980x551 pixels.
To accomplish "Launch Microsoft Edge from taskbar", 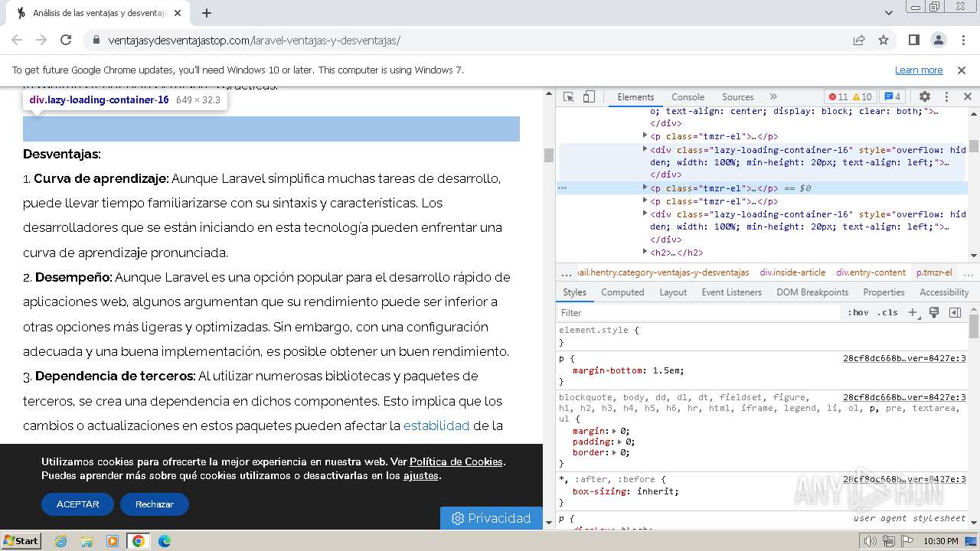I will [164, 541].
